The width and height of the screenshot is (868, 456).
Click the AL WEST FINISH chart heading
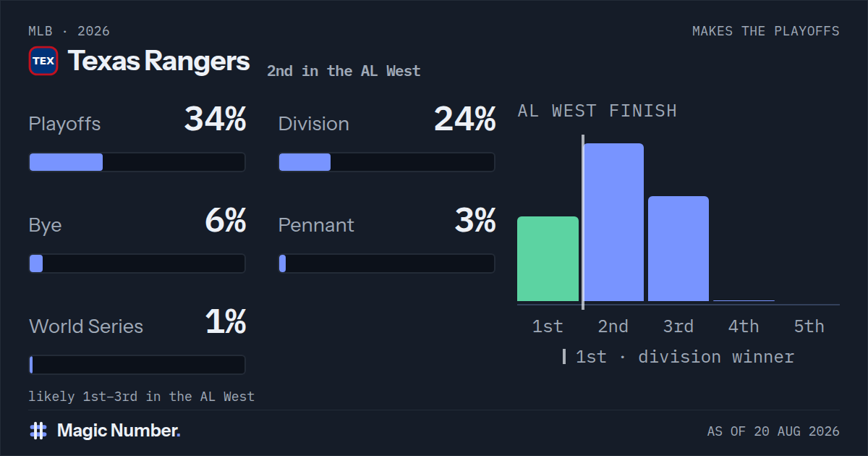tap(597, 111)
